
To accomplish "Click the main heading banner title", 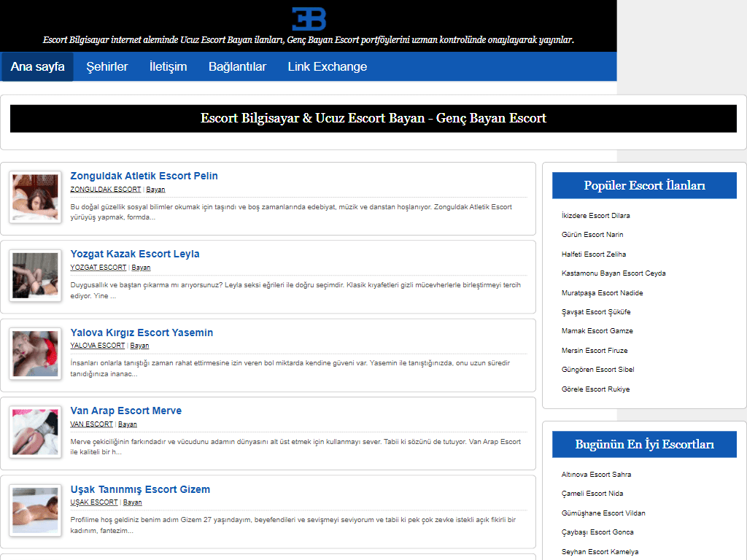I will (373, 118).
